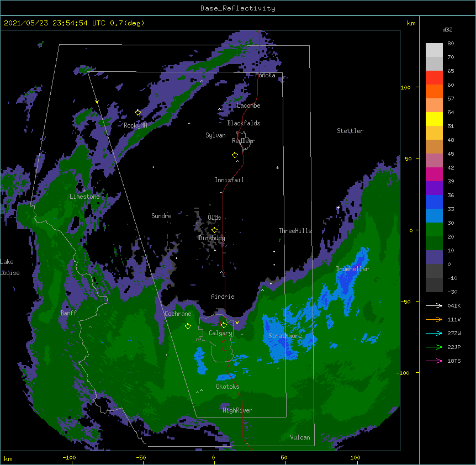Click the orange 111V arrow in legend

pyautogui.click(x=434, y=319)
